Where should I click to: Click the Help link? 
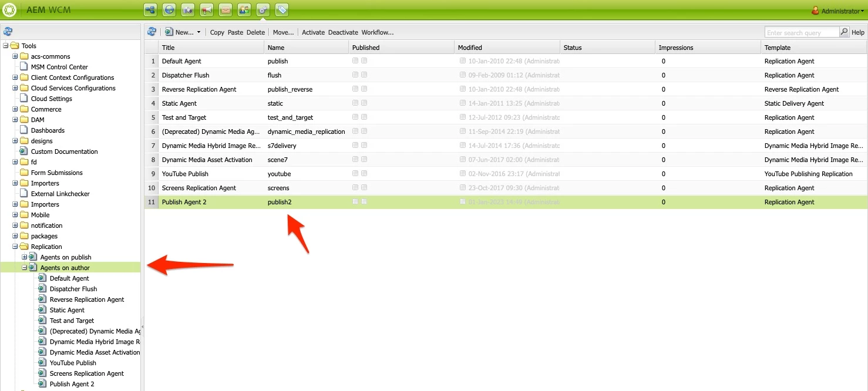click(858, 32)
